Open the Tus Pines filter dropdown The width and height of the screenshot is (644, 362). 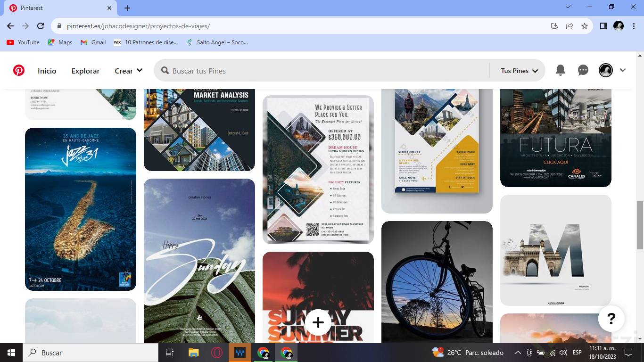(x=519, y=71)
